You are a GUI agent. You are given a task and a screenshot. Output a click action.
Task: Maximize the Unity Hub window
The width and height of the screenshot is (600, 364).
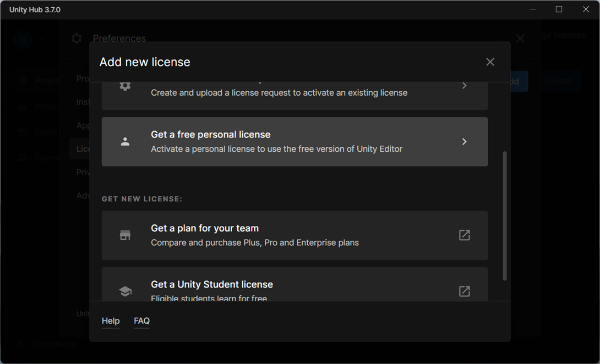point(559,9)
